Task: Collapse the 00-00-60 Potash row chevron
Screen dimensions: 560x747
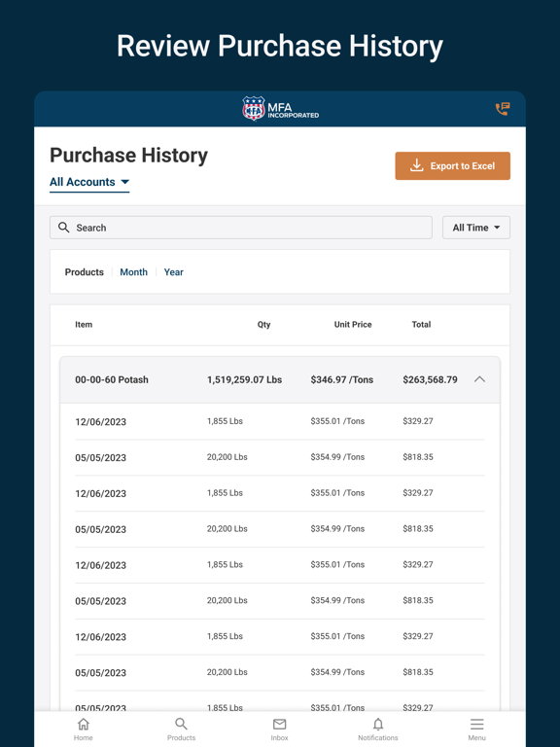Action: click(479, 379)
